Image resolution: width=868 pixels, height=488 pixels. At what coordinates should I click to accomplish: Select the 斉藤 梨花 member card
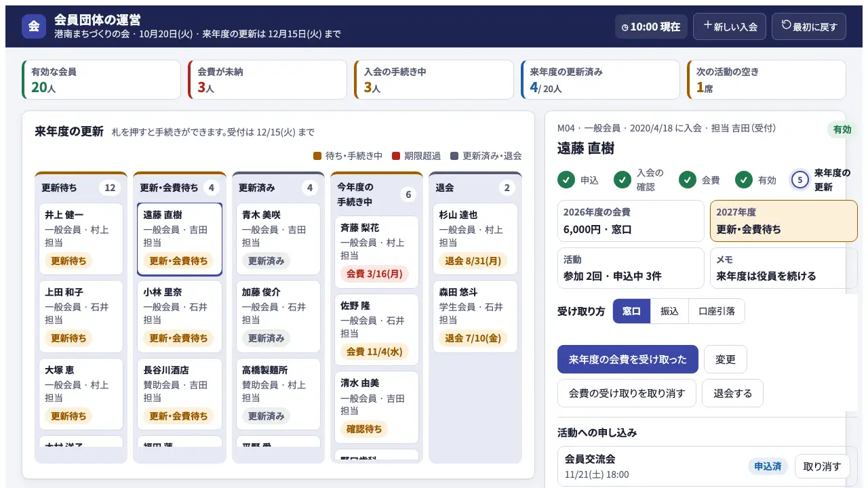click(376, 252)
